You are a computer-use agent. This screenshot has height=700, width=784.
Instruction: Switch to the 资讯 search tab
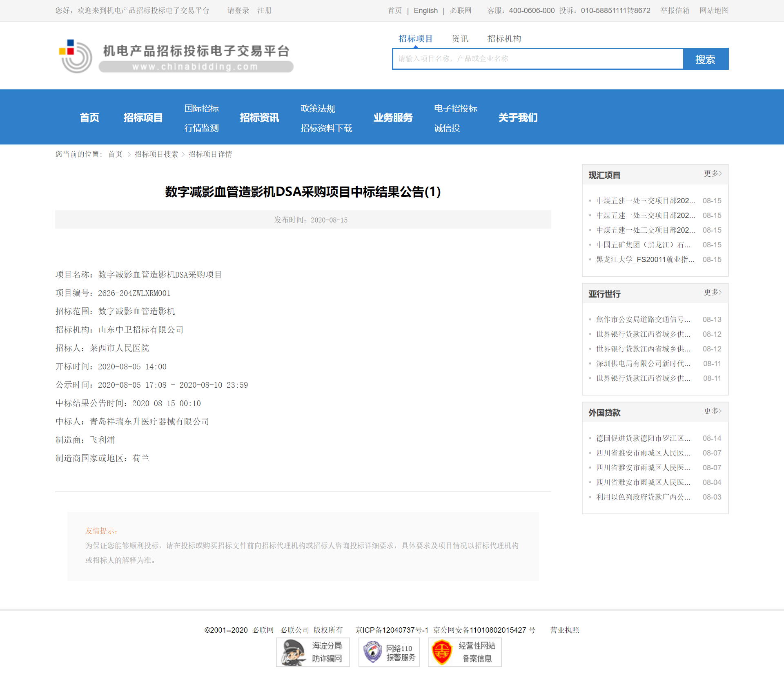click(460, 39)
